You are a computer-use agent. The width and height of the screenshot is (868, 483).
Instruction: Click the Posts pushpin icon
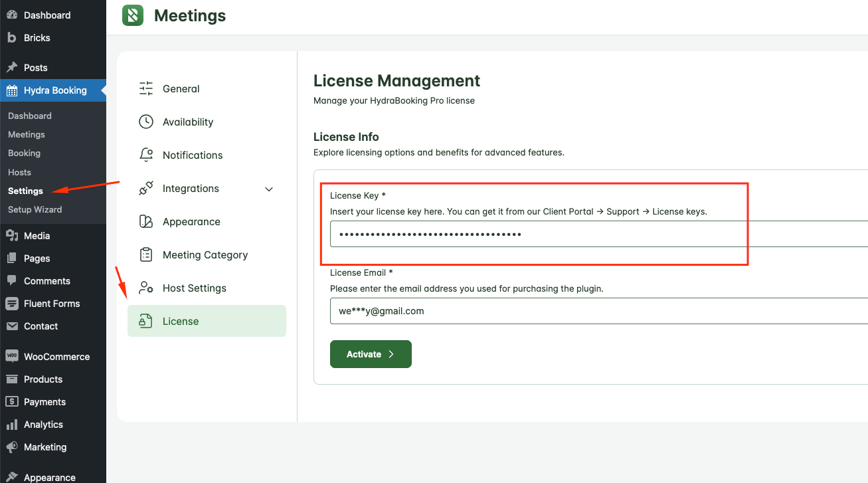click(x=12, y=67)
